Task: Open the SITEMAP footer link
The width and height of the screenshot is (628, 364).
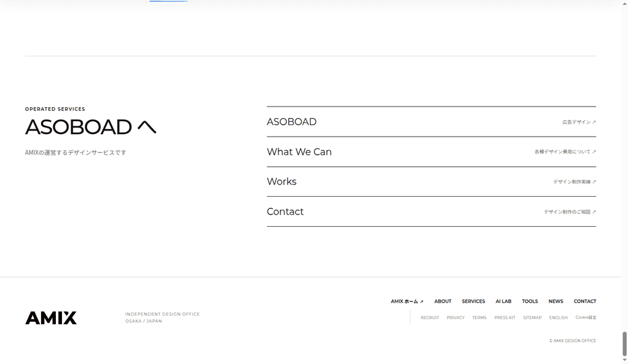Action: [532, 317]
